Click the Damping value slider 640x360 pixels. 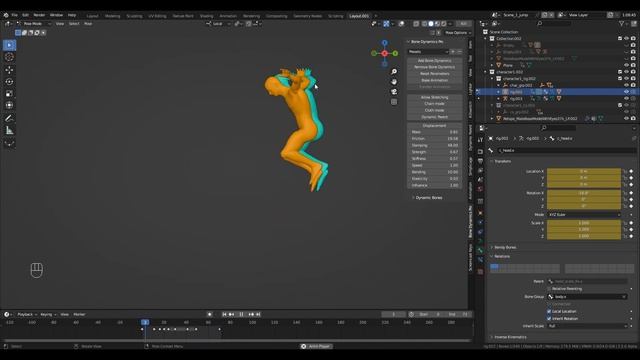coord(435,145)
